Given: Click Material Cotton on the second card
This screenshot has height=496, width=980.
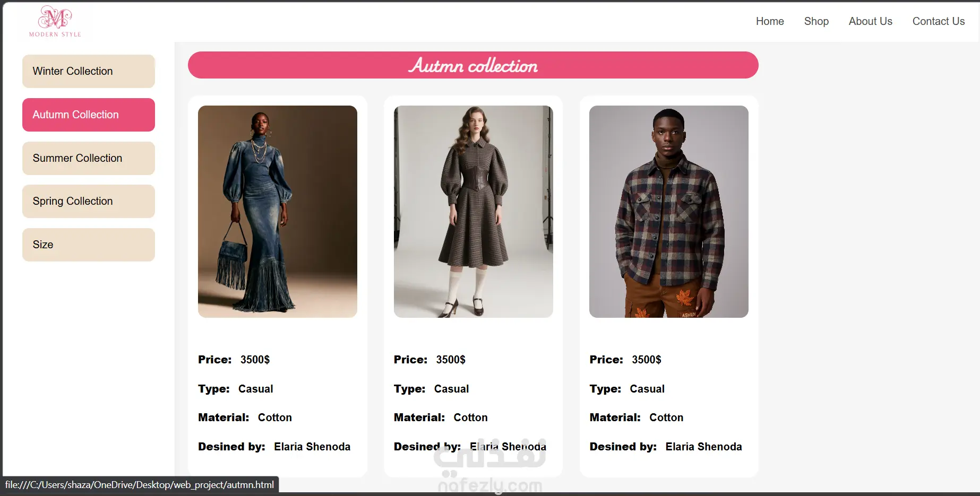Looking at the screenshot, I should [x=441, y=417].
